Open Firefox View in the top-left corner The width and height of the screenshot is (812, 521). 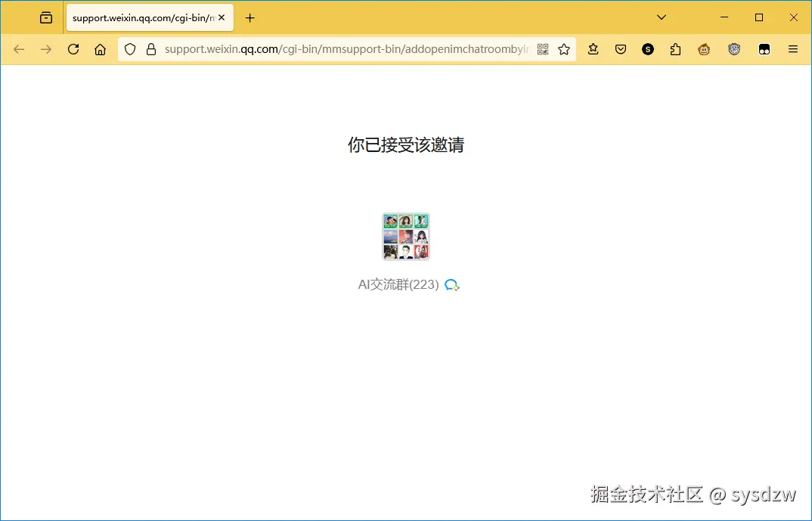(45, 17)
